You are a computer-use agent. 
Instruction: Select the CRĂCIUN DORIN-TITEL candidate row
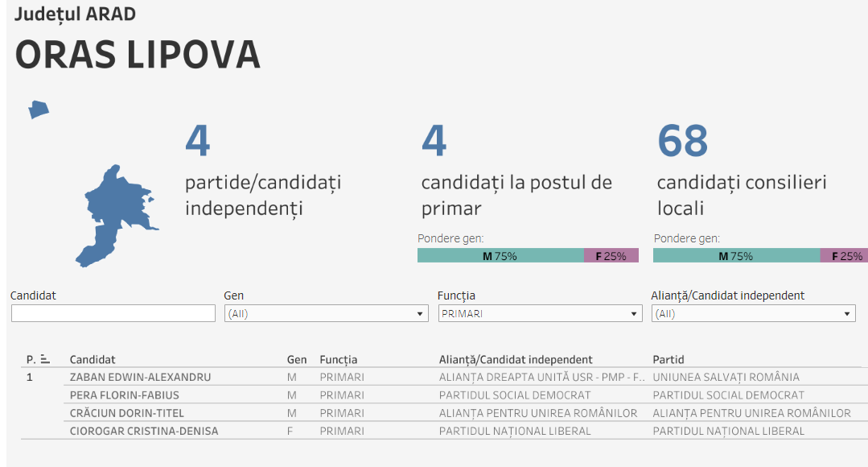[x=129, y=413]
